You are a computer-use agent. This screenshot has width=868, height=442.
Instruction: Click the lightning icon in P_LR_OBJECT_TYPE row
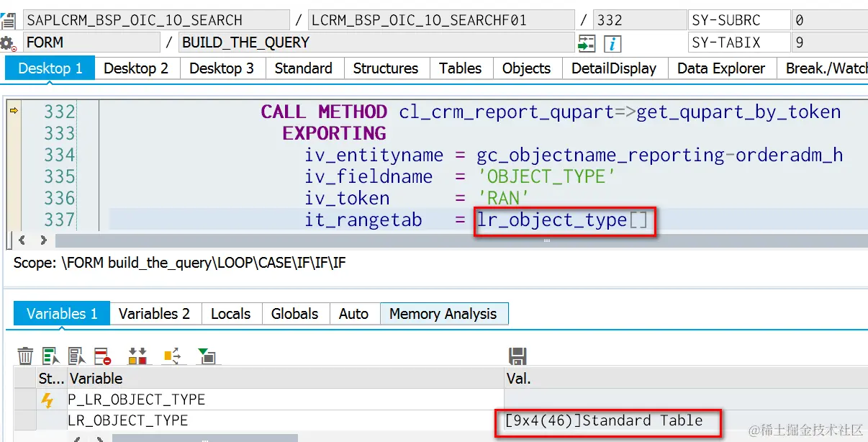[48, 400]
